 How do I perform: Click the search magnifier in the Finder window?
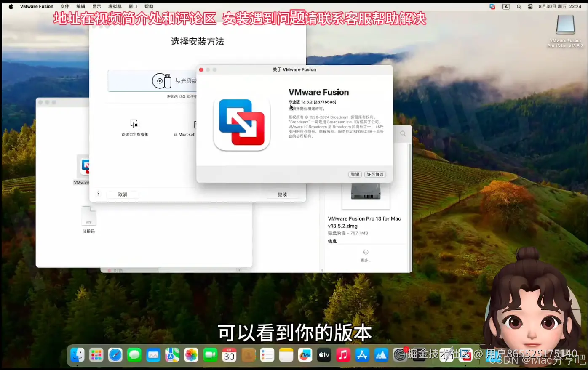coord(402,133)
